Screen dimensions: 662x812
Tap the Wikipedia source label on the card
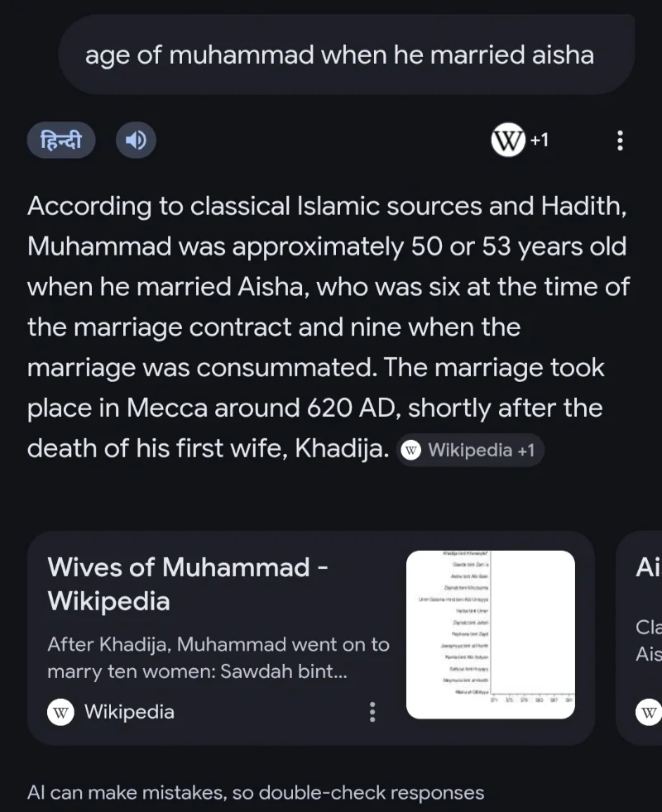(x=129, y=711)
